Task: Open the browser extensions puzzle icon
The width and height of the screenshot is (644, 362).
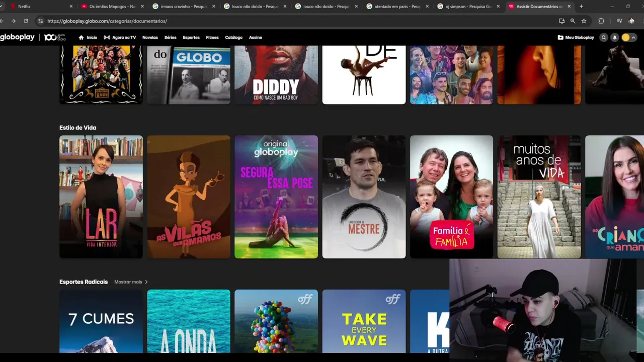Action: [601, 21]
